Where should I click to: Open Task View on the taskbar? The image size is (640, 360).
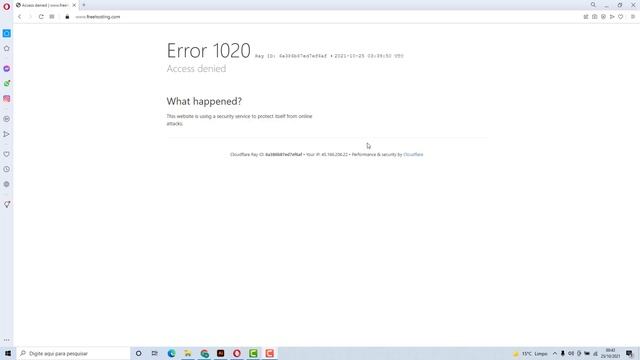[x=154, y=353]
